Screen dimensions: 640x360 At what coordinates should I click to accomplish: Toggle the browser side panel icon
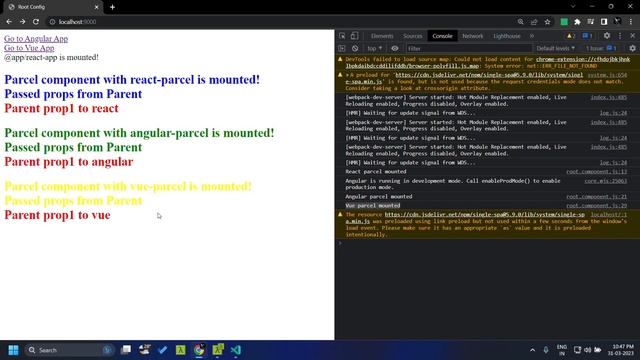coord(604,22)
